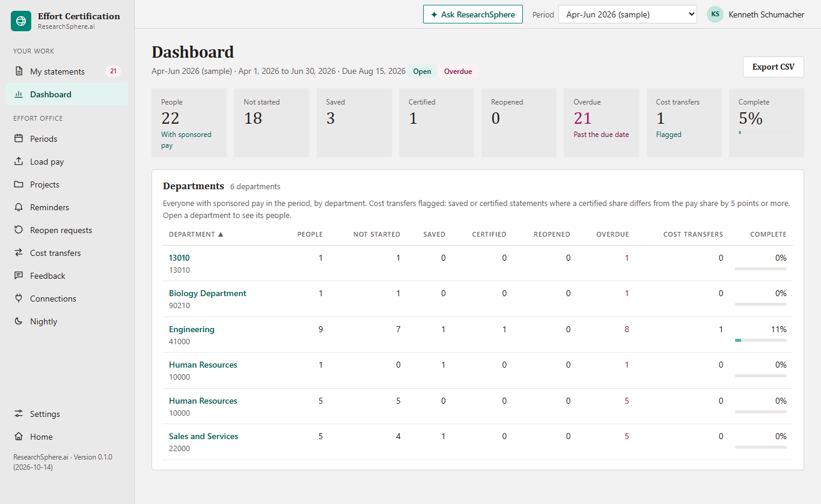Click the Reminders bell icon

[19, 207]
